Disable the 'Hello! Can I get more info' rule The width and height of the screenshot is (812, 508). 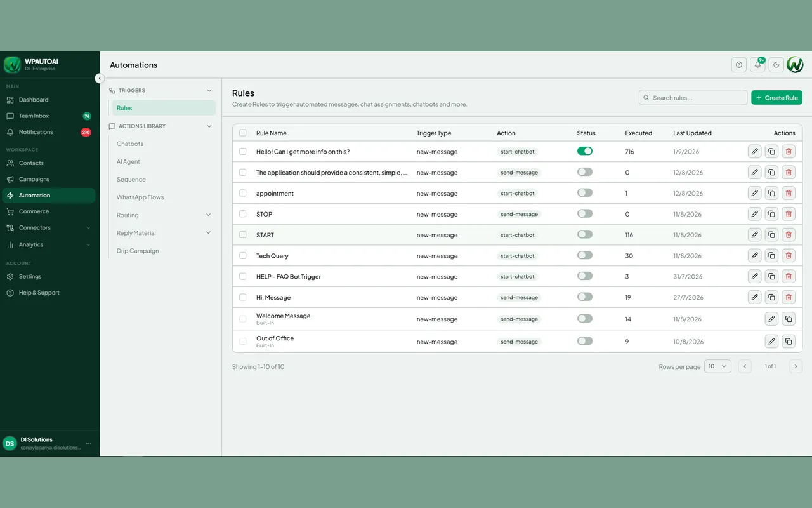[x=585, y=151]
